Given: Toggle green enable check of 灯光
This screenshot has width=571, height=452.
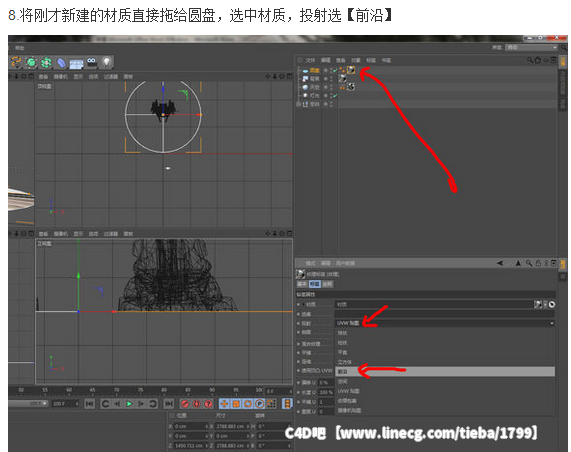Looking at the screenshot, I should [335, 95].
